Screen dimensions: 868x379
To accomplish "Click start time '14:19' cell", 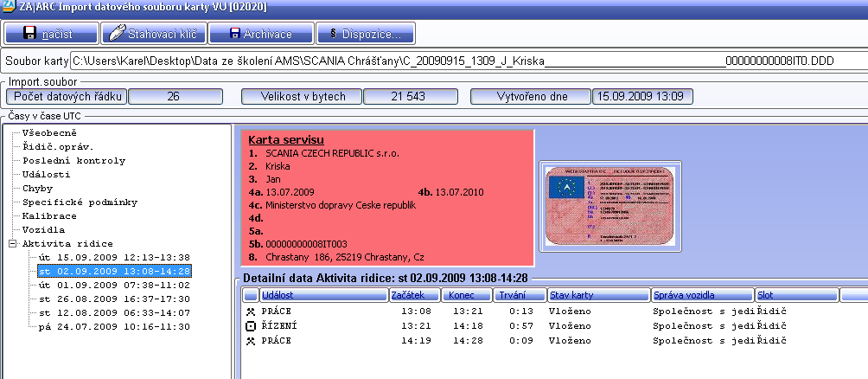I will 417,341.
